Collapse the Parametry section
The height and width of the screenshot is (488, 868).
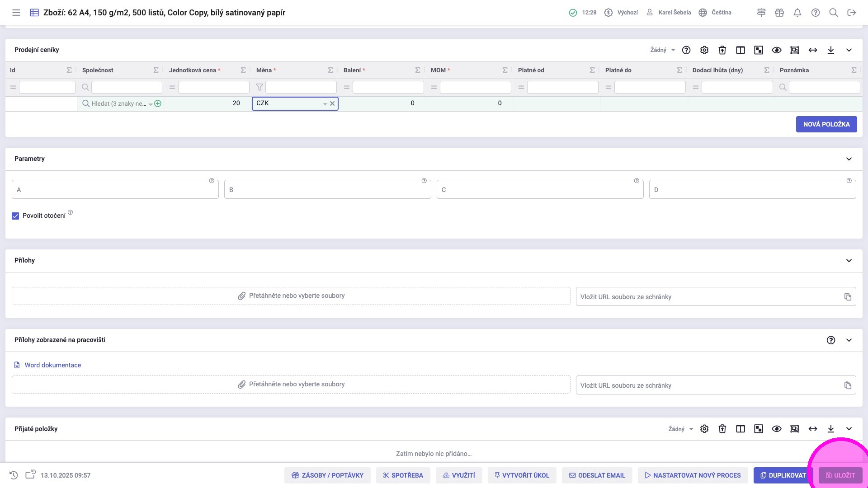click(x=849, y=159)
